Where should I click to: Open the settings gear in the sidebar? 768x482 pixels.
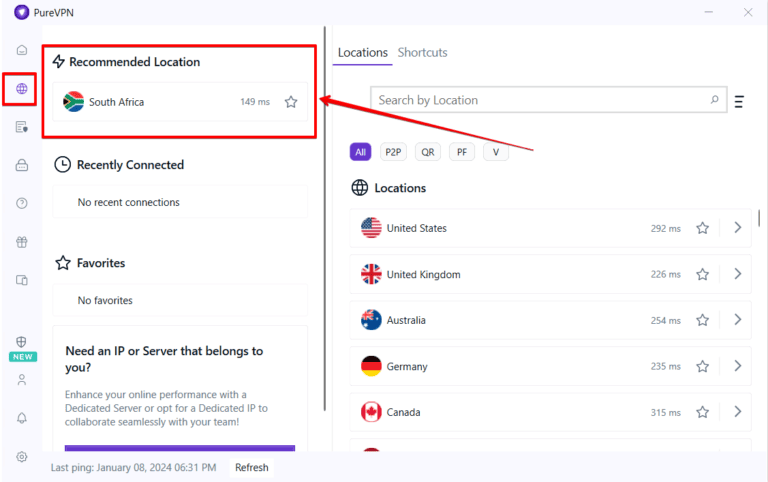(22, 457)
